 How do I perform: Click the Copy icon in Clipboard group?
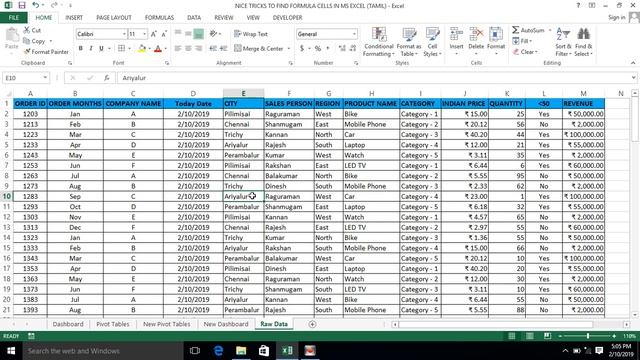click(x=27, y=41)
